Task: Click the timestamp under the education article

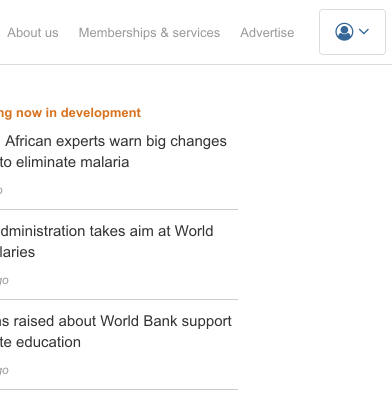Action: (4, 371)
